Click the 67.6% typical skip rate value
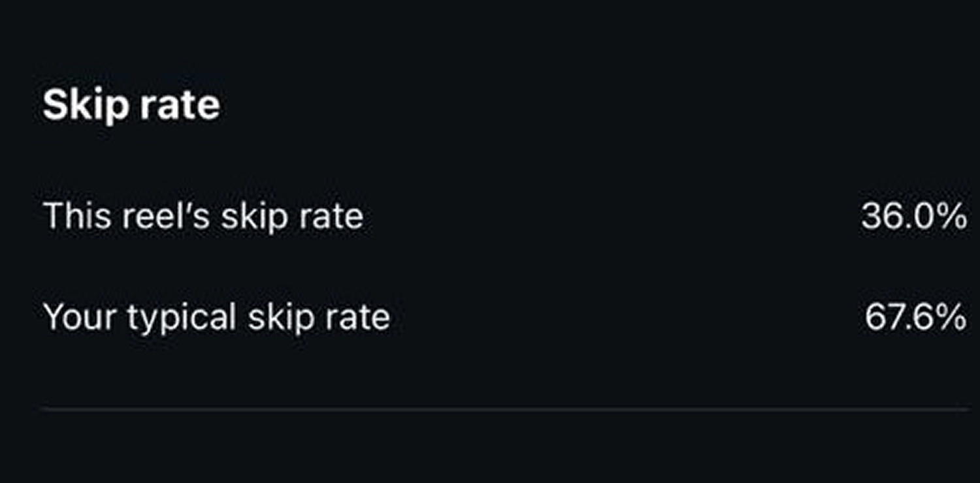The width and height of the screenshot is (980, 483). [x=915, y=318]
